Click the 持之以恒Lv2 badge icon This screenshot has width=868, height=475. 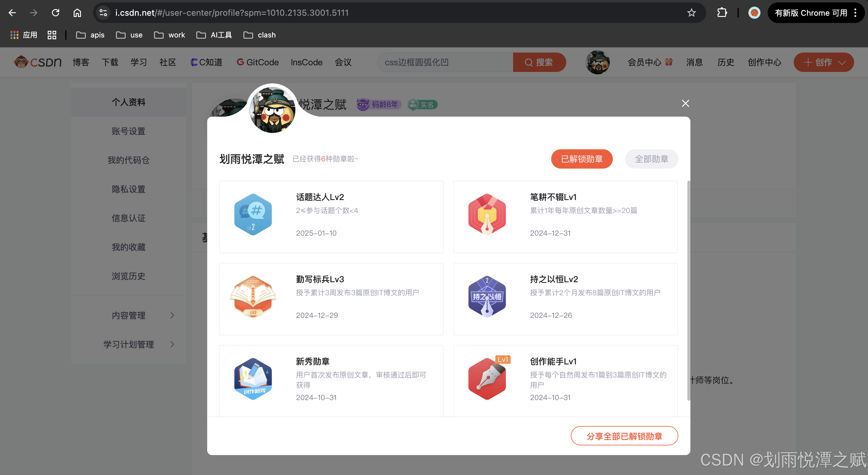tap(487, 297)
